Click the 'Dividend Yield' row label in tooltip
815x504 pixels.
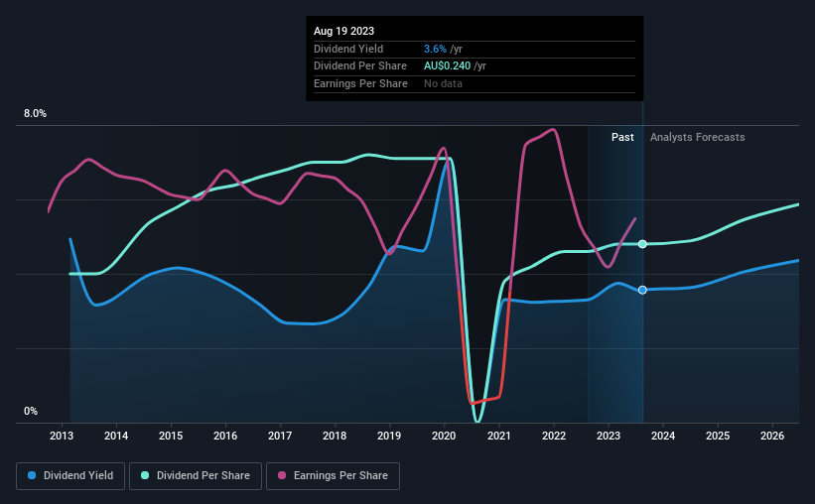tap(348, 49)
